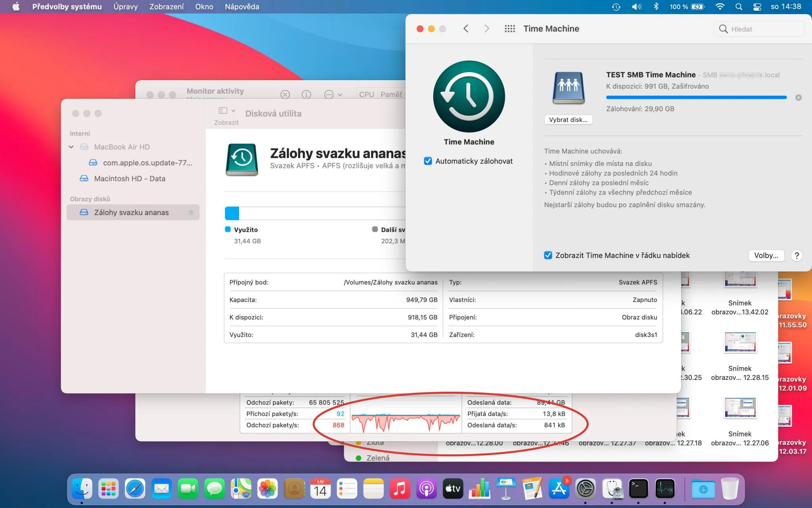Open Time Machine Volby... options
This screenshot has width=812, height=508.
point(766,256)
